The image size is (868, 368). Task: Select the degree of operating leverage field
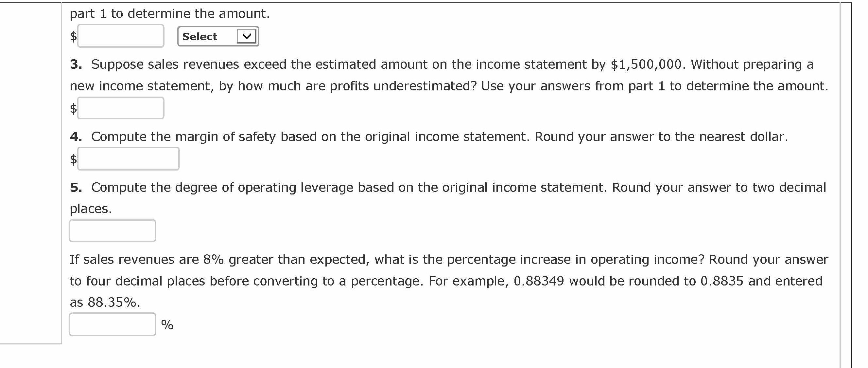pos(113,231)
